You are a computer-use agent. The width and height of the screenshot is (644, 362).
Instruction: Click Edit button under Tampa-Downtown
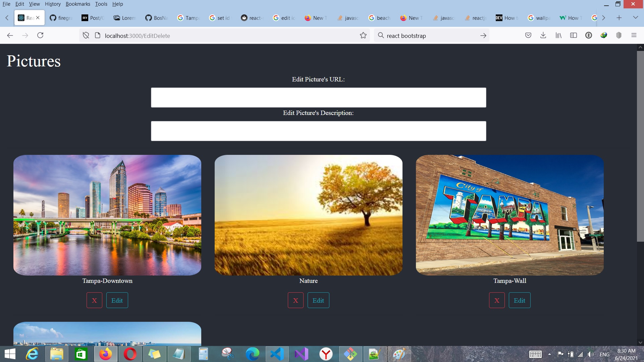click(x=117, y=300)
